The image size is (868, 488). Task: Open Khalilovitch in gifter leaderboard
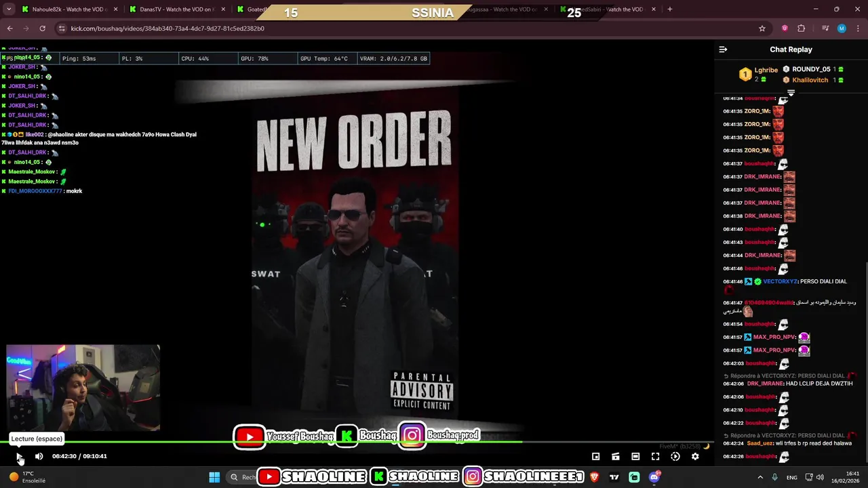(x=813, y=80)
